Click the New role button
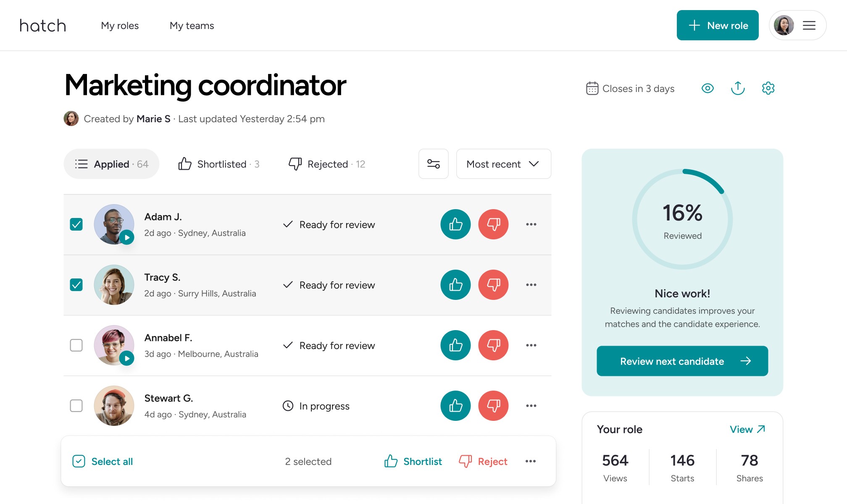 [x=717, y=26]
